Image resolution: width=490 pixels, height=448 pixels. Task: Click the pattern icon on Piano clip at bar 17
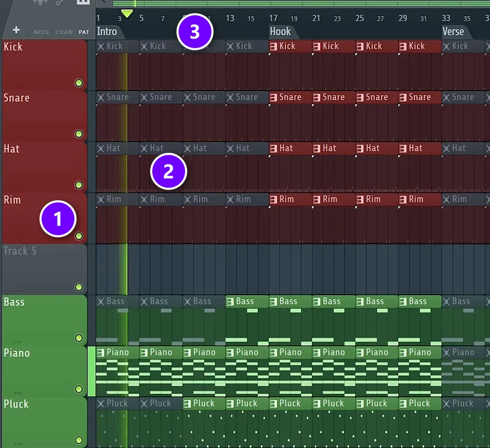point(273,353)
